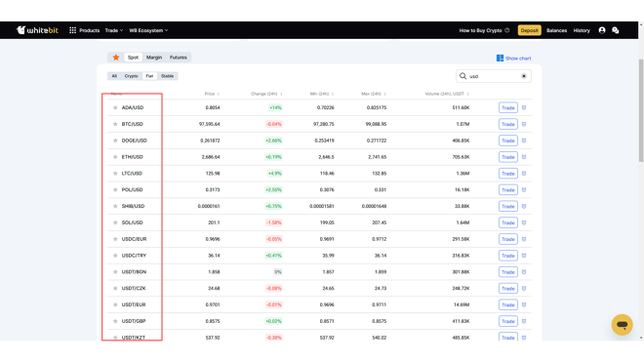Click the icon right of SHIB/USD Trade
The width and height of the screenshot is (644, 362).
point(524,206)
